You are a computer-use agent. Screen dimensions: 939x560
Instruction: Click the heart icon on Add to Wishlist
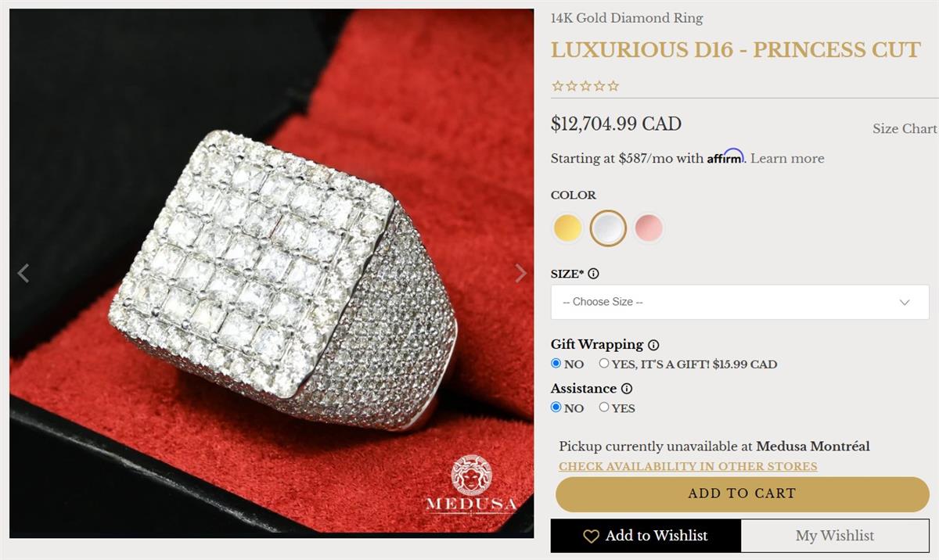tap(591, 537)
